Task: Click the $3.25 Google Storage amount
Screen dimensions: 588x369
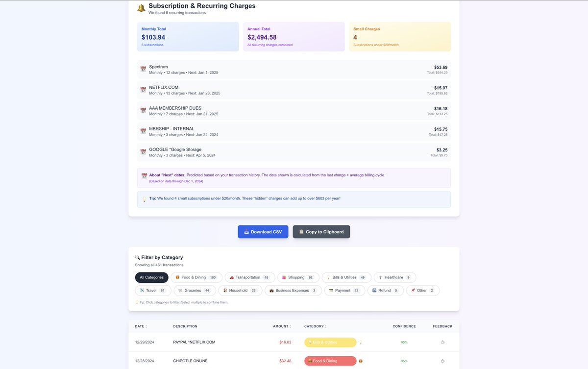Action: 442,150
